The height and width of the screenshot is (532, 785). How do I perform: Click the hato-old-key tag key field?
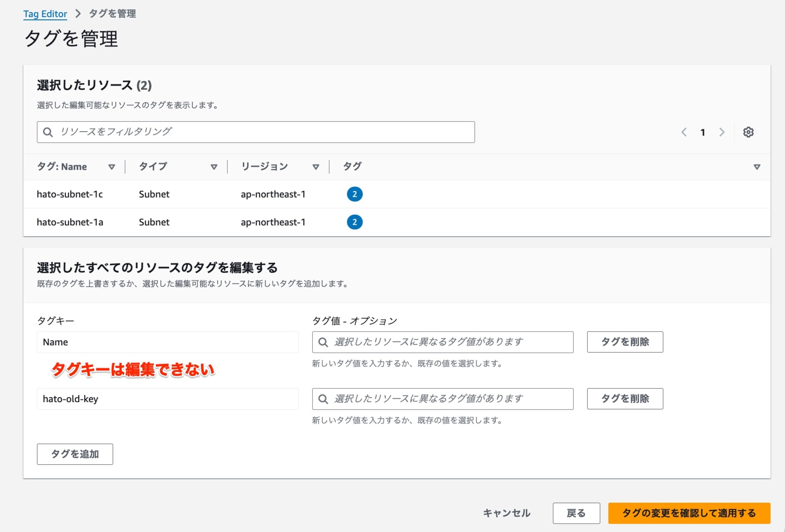click(168, 399)
